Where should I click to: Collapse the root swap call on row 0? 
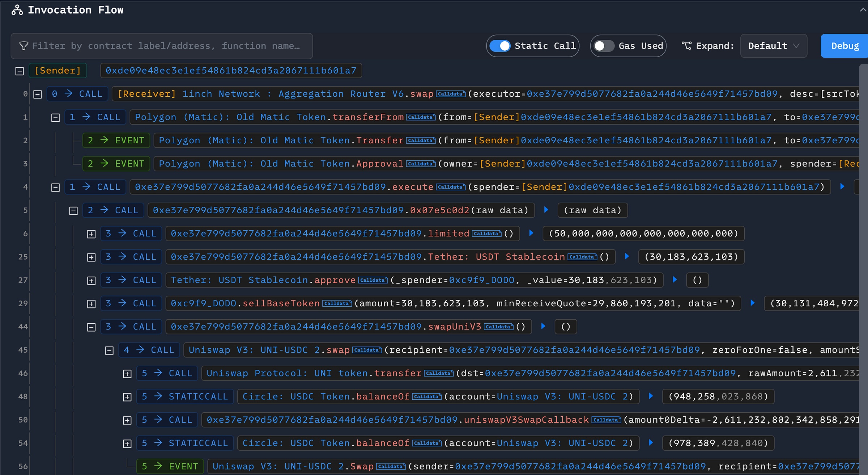coord(38,93)
